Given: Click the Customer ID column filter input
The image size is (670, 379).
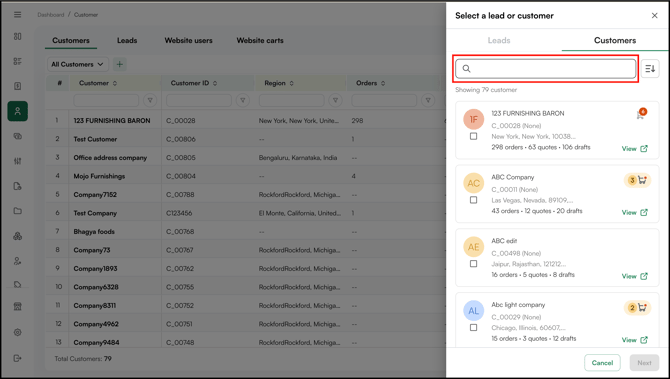Looking at the screenshot, I should [199, 100].
